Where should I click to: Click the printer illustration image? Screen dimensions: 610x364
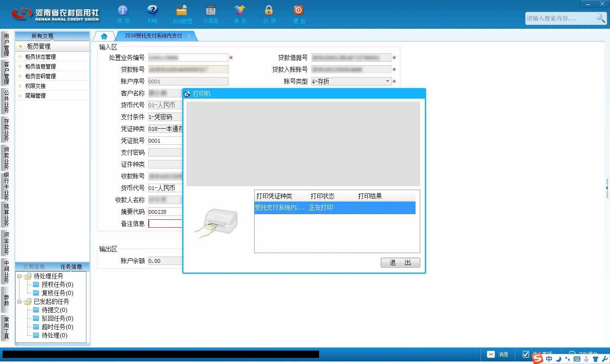point(217,223)
